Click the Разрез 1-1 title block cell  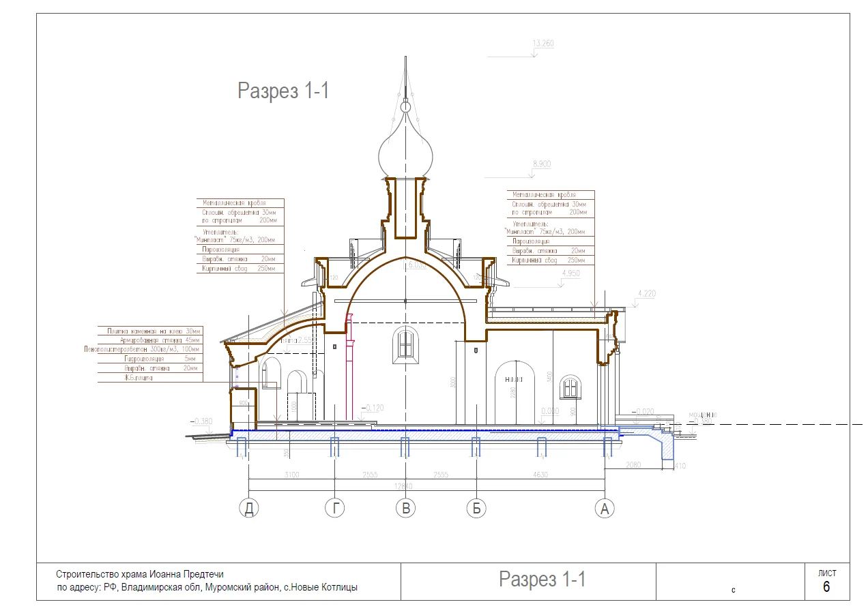(542, 580)
